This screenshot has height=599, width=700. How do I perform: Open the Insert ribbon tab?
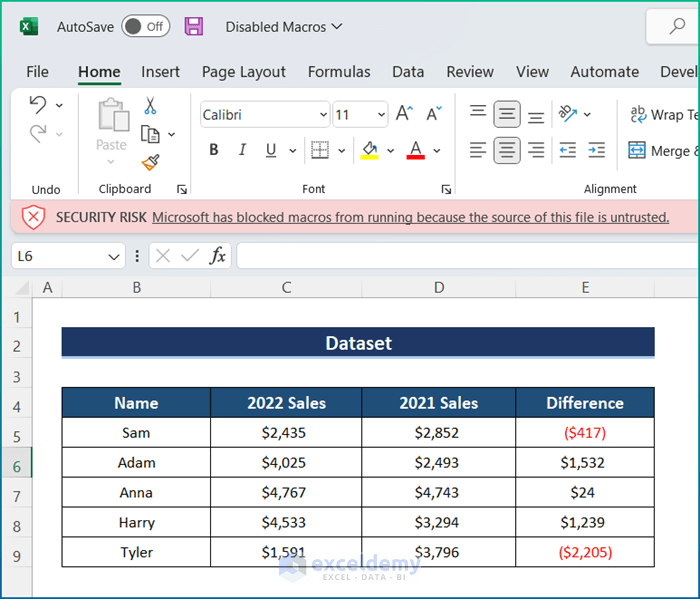[160, 72]
